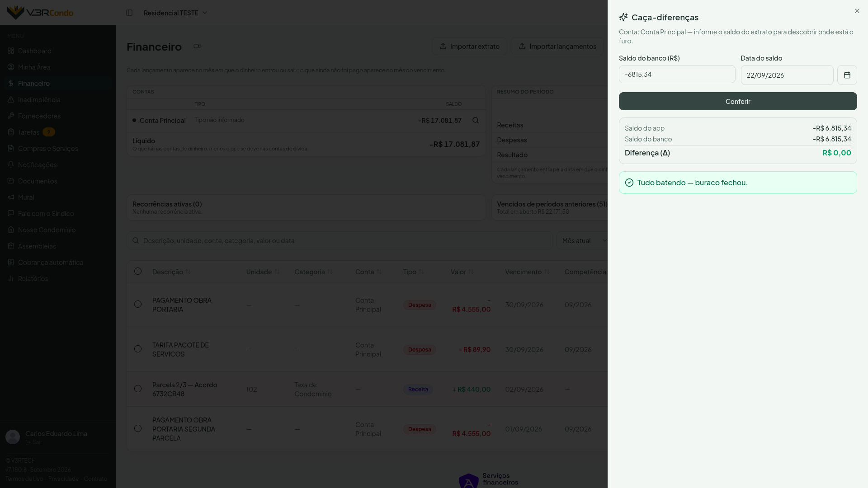This screenshot has width=868, height=488.
Task: Open the Contrato footer link
Action: coord(95,479)
